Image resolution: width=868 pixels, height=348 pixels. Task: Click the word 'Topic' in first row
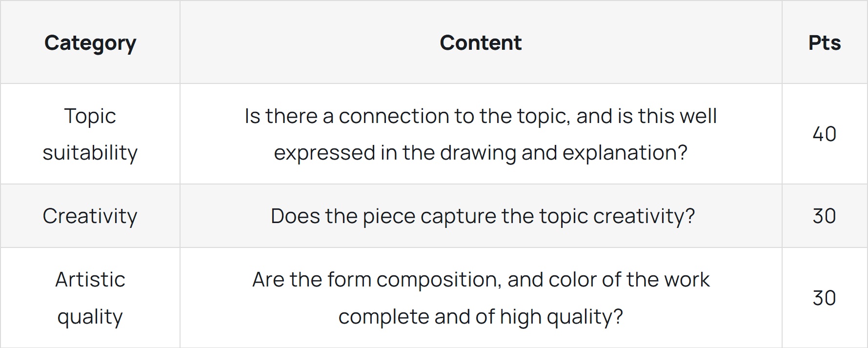click(90, 116)
